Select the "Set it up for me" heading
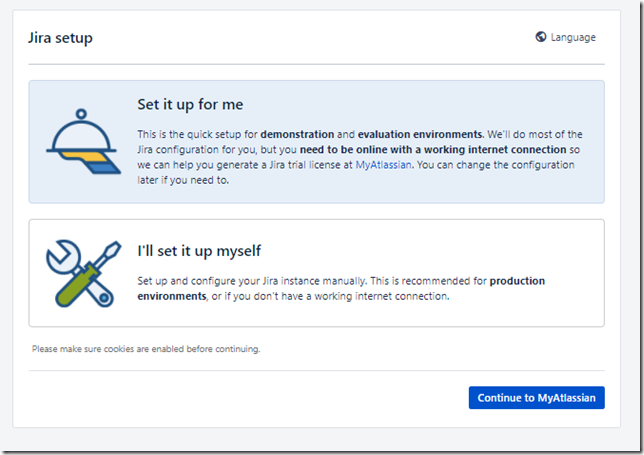644x455 pixels. (190, 104)
